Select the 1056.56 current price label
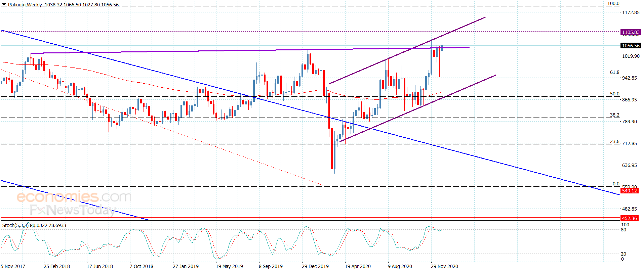The image size is (644, 271). pos(631,46)
